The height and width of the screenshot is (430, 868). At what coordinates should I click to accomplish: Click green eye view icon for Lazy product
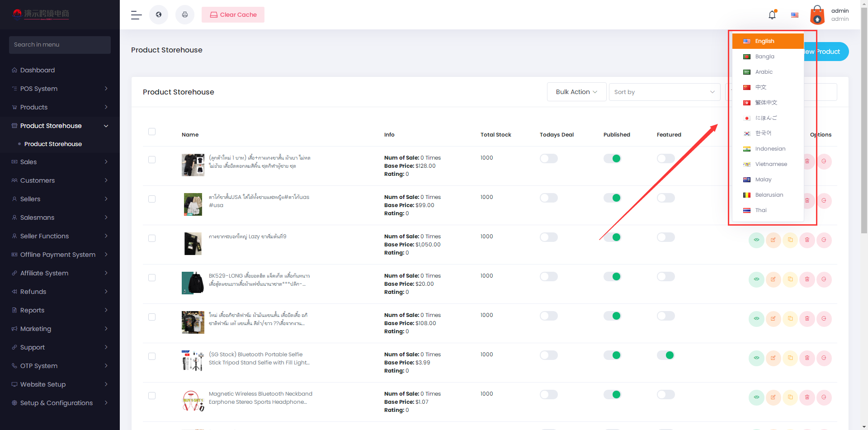[x=756, y=240]
